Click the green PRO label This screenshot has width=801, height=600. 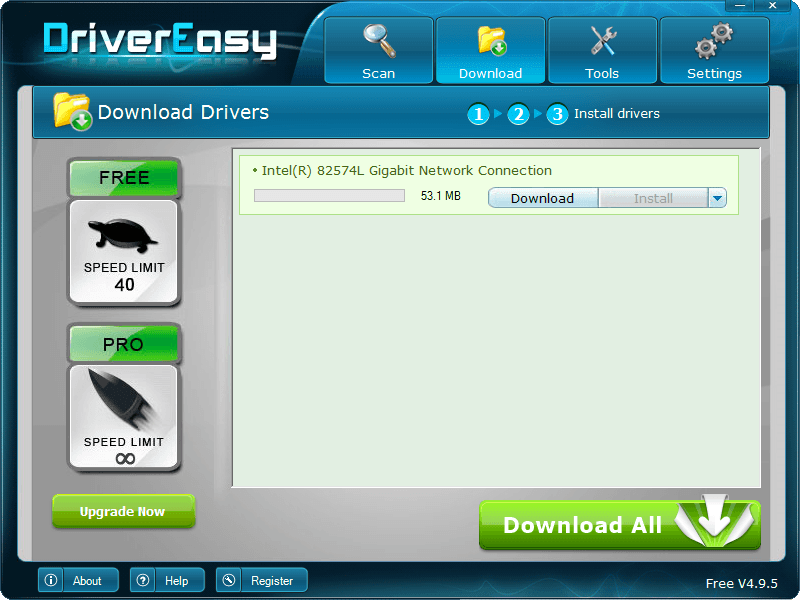coord(124,344)
